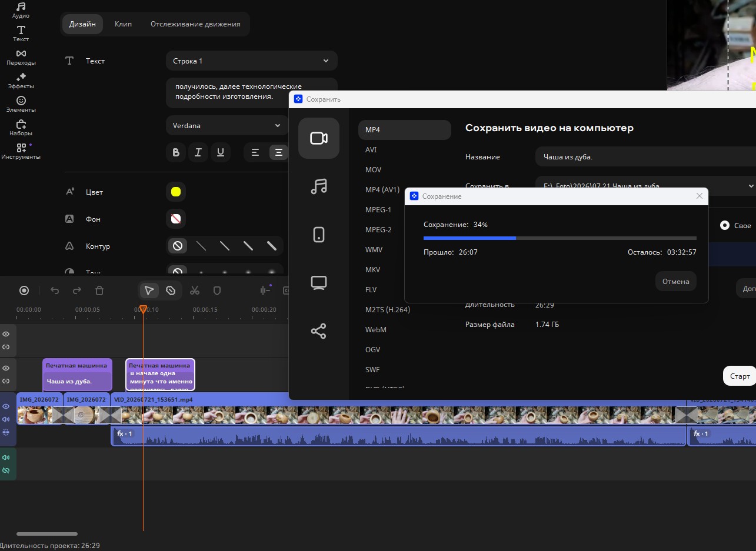The image size is (756, 551).
Task: Click the Отмена button in saving dialog
Action: pos(675,282)
